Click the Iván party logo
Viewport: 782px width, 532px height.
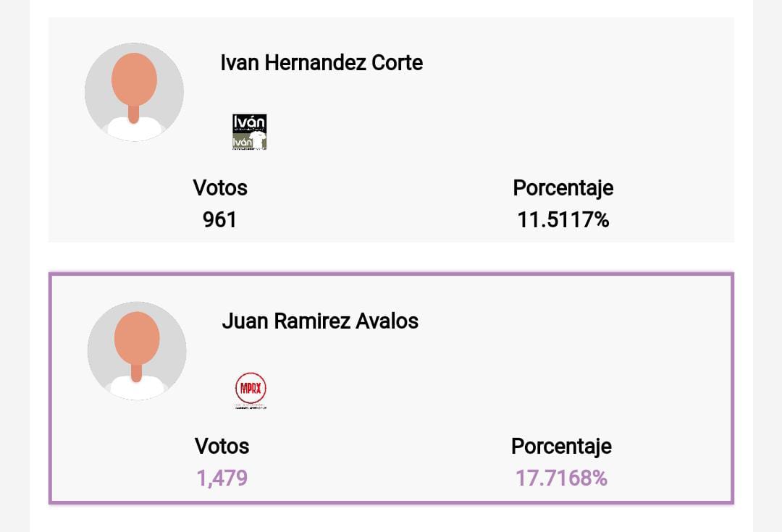(249, 132)
